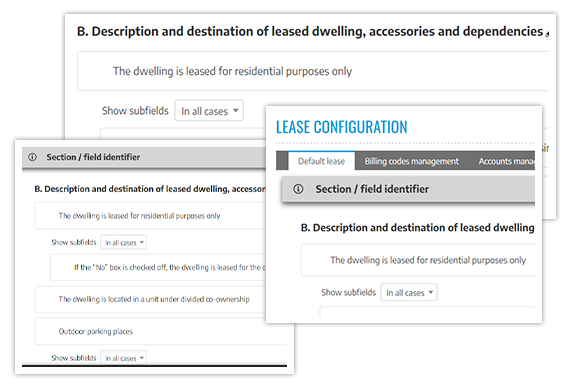Click the LEASE CONFIGURATION heading

[x=341, y=127]
